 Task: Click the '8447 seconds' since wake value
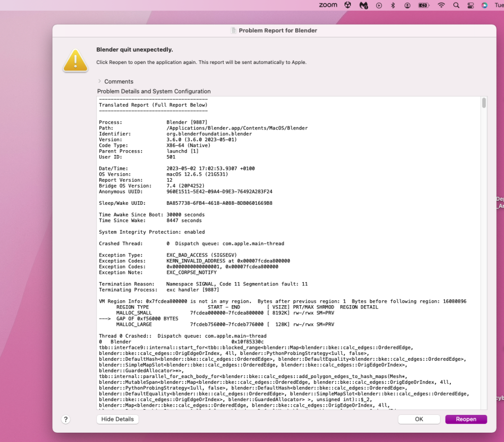[184, 221]
